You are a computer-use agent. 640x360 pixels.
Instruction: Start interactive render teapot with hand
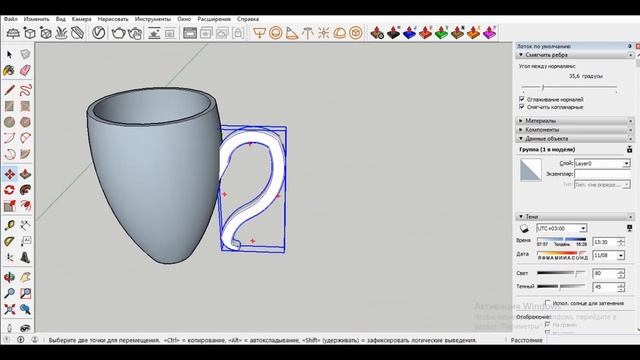tap(135, 33)
